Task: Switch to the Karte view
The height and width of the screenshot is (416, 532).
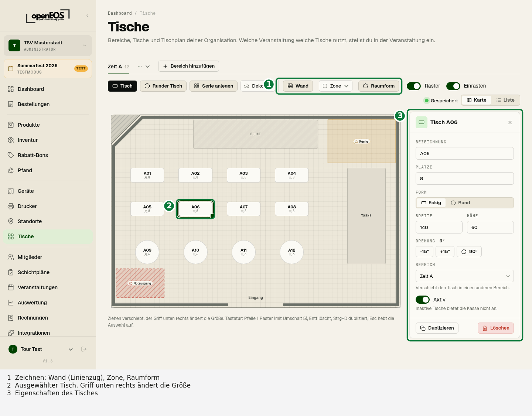Action: coord(477,100)
